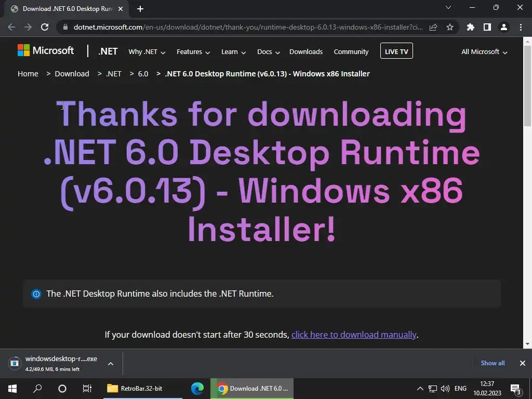532x399 pixels.
Task: Click the address bar URL
Action: point(248,27)
